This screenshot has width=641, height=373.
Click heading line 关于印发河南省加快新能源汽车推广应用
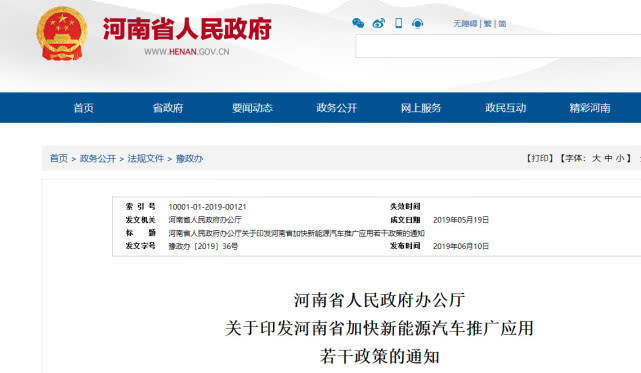point(379,328)
